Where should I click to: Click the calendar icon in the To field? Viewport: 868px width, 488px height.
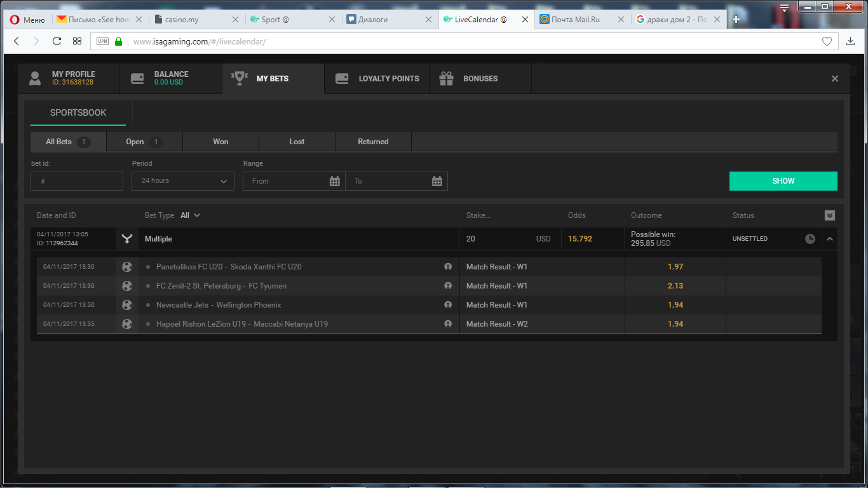(x=437, y=181)
